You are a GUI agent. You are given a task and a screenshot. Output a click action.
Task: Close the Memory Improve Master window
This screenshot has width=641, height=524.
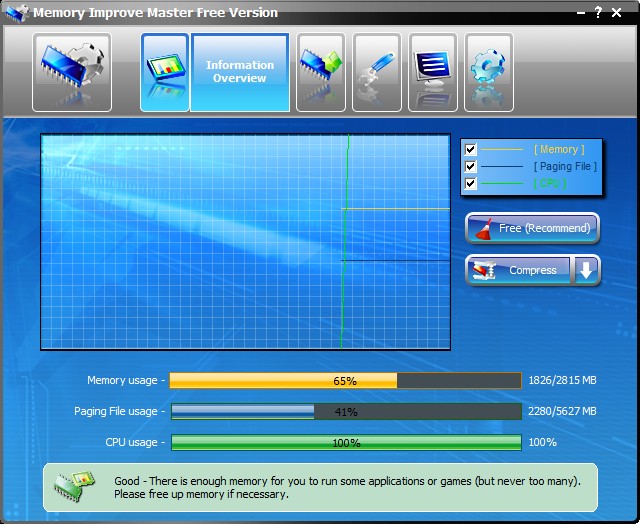(x=616, y=13)
